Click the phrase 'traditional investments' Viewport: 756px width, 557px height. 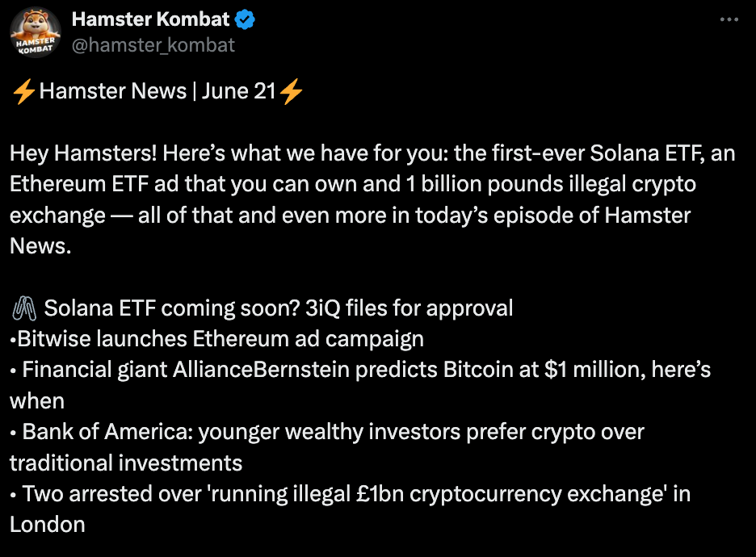(126, 463)
